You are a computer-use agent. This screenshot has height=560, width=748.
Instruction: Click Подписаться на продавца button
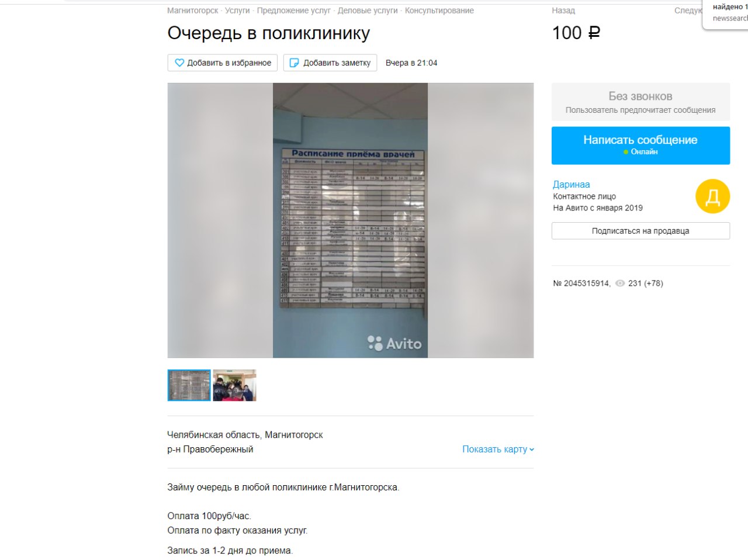click(640, 231)
